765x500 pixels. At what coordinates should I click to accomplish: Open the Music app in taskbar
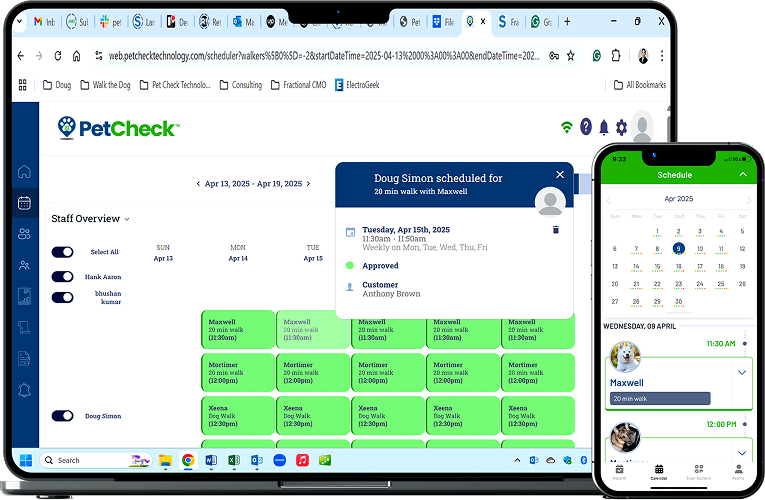click(x=302, y=460)
